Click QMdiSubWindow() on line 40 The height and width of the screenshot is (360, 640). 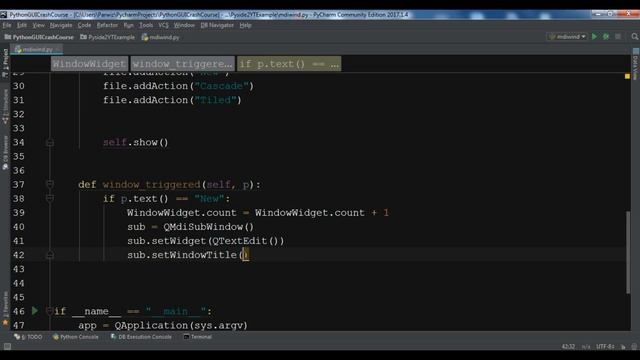(x=209, y=227)
